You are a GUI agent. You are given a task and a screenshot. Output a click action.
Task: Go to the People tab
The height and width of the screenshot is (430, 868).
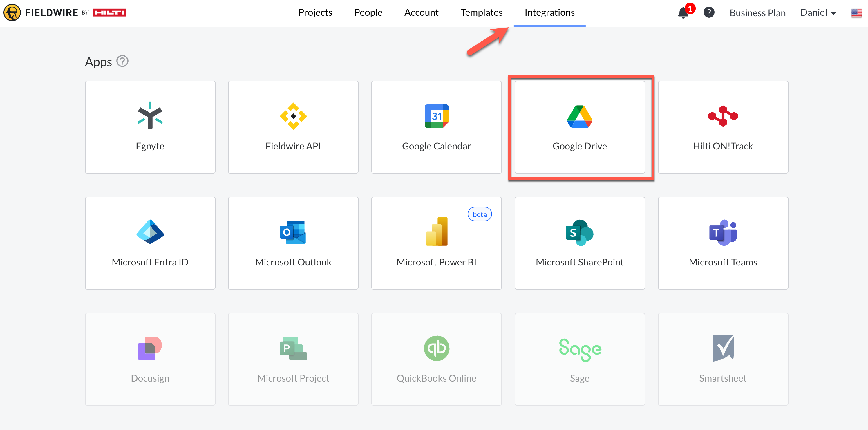tap(368, 12)
